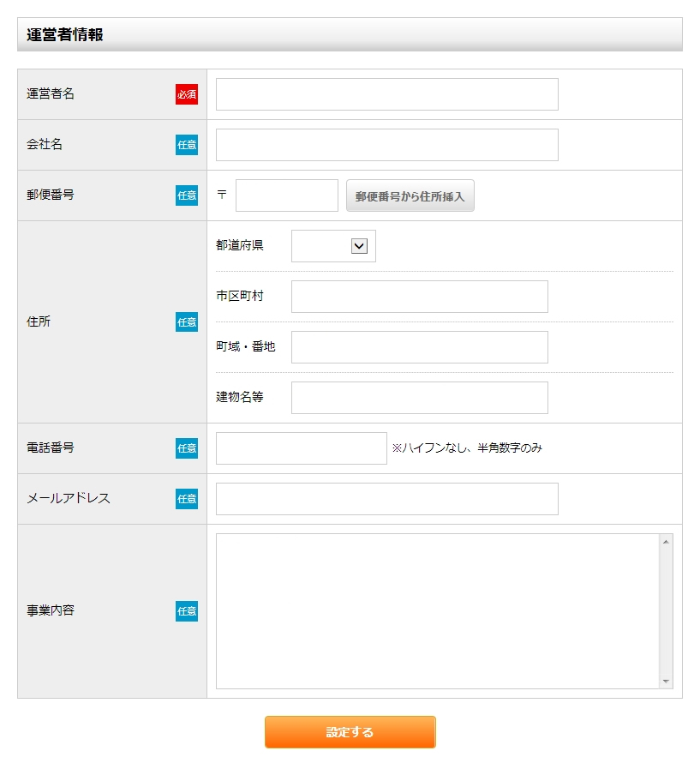Click inside the 運営者名 input field
The height and width of the screenshot is (763, 700).
(x=386, y=94)
